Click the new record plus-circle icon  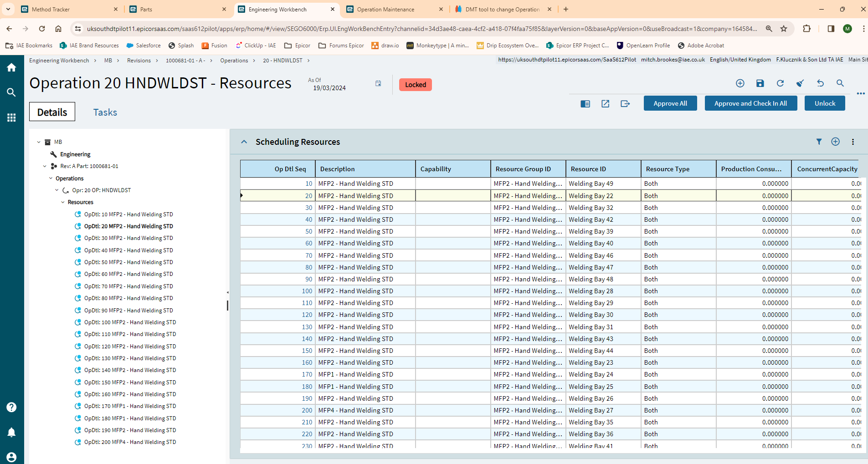point(740,83)
